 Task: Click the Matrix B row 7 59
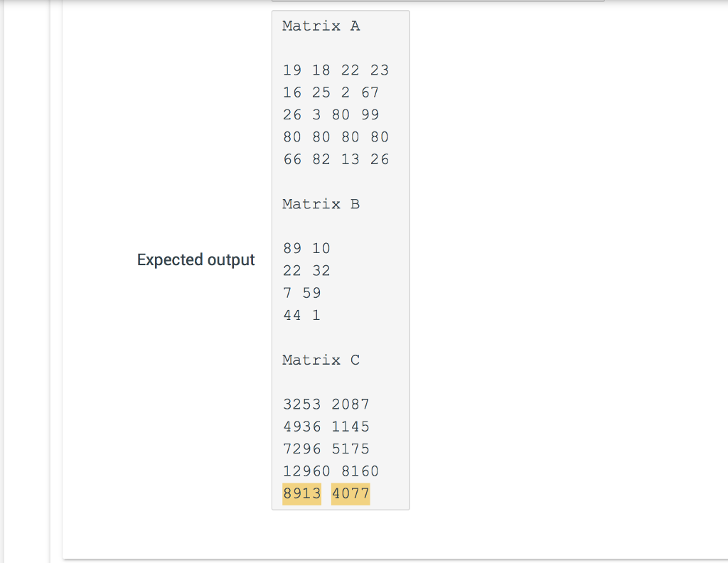[x=301, y=292]
